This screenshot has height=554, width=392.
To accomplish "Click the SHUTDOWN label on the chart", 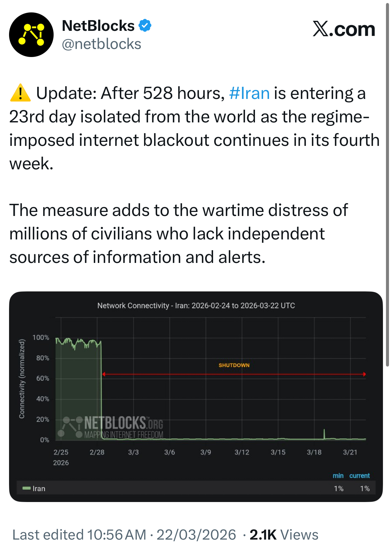I will point(234,365).
